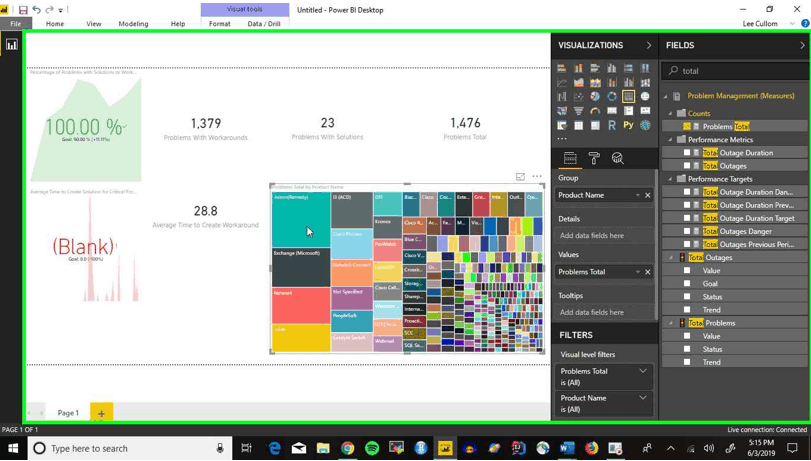811x461 pixels.
Task: Open the Format visual tools tab
Action: [219, 24]
